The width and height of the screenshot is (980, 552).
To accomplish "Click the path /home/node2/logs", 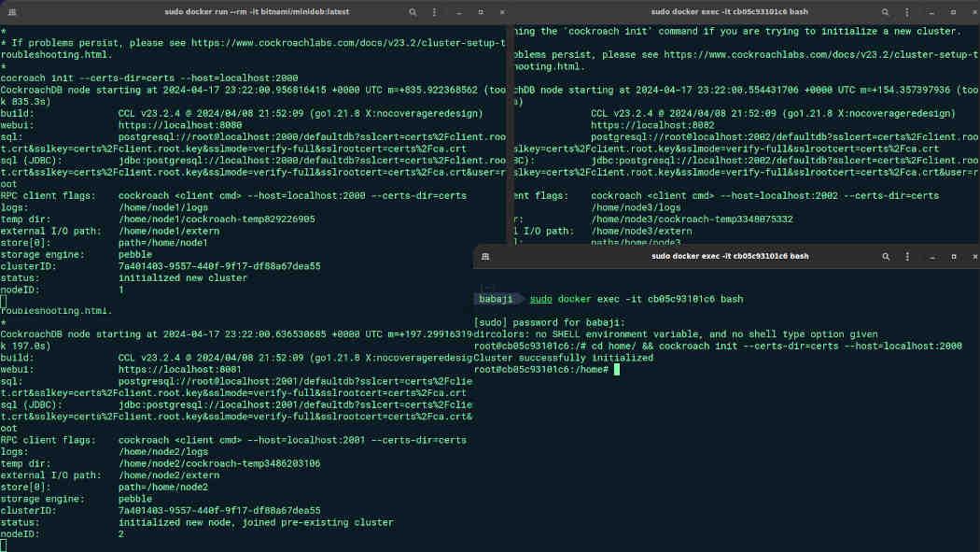I will pyautogui.click(x=163, y=452).
